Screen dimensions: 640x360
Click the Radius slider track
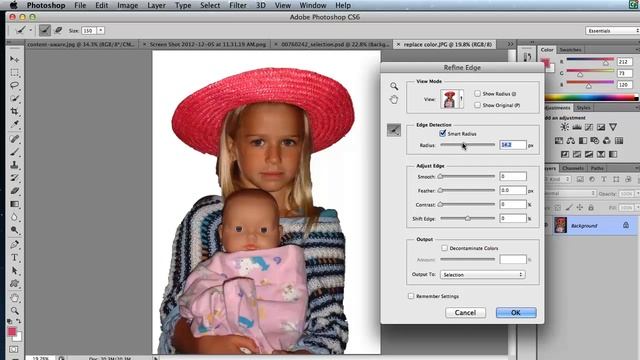click(x=467, y=144)
